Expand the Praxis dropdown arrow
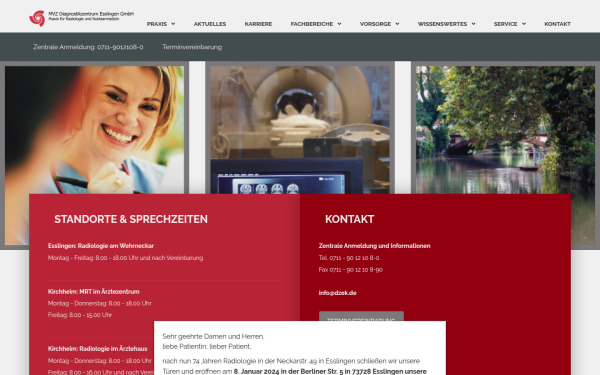This screenshot has width=600, height=375. point(173,24)
